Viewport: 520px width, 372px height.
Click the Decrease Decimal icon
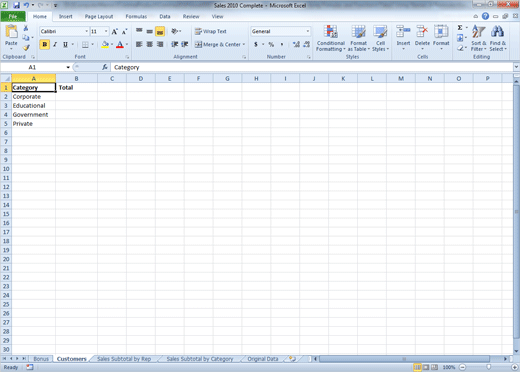pos(307,44)
